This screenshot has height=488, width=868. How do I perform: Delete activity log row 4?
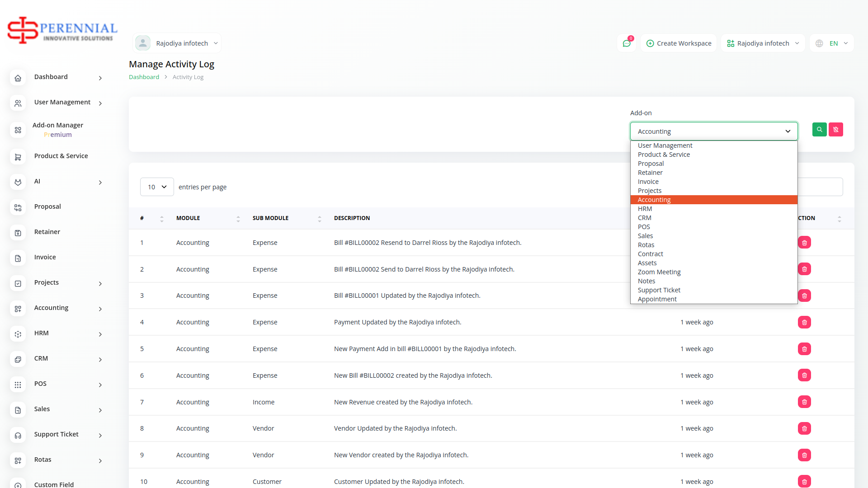(x=804, y=323)
